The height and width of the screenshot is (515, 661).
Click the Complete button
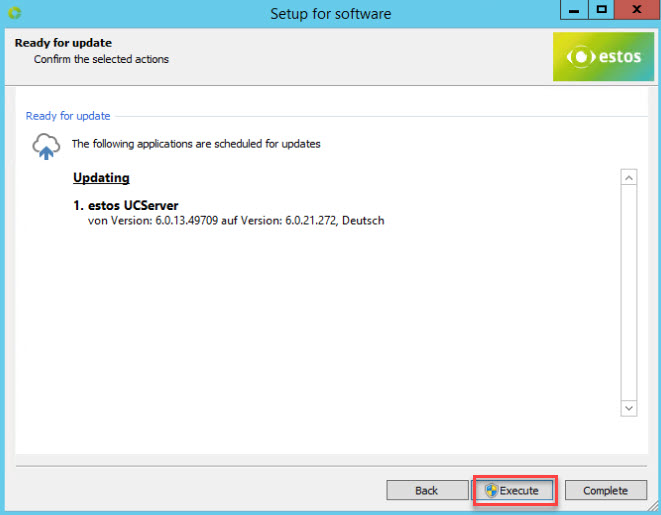(605, 490)
